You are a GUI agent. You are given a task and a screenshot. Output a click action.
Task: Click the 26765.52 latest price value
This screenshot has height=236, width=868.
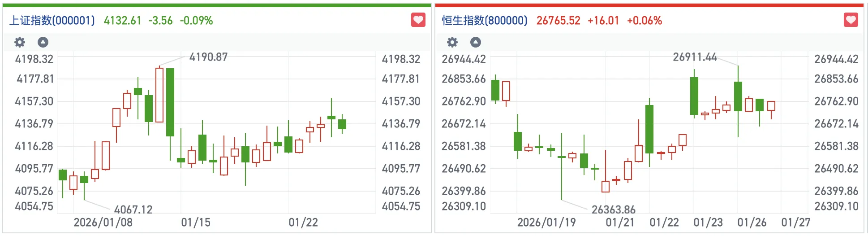point(558,21)
